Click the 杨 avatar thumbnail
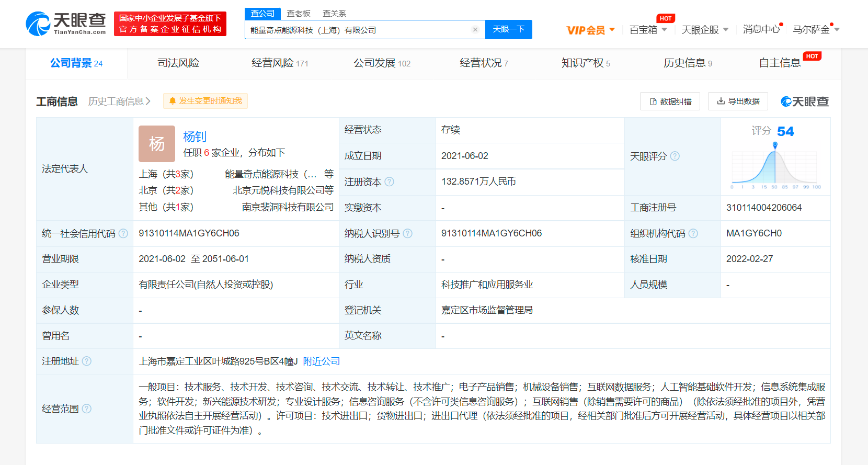The width and height of the screenshot is (868, 465). click(157, 144)
